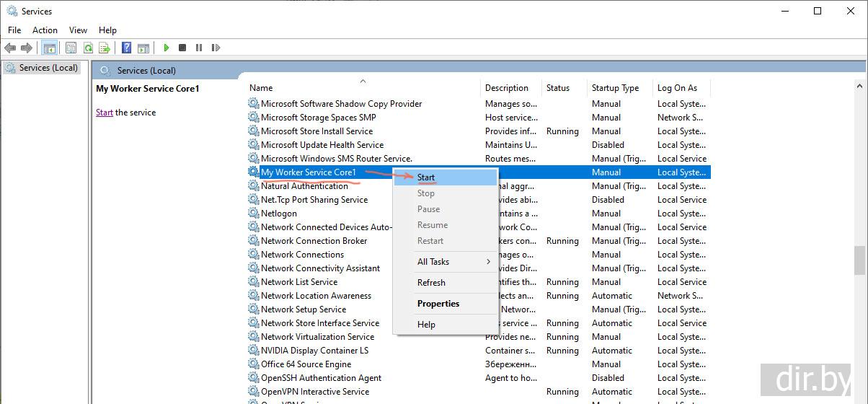Viewport: 868px width, 404px height.
Task: Select the OpenSSH Authentication Agent service row
Action: coord(321,378)
